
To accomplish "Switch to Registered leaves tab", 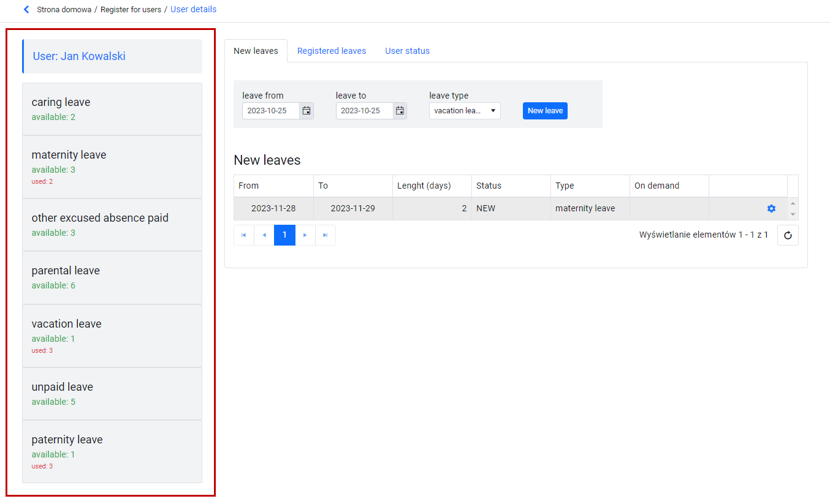I will pyautogui.click(x=332, y=51).
